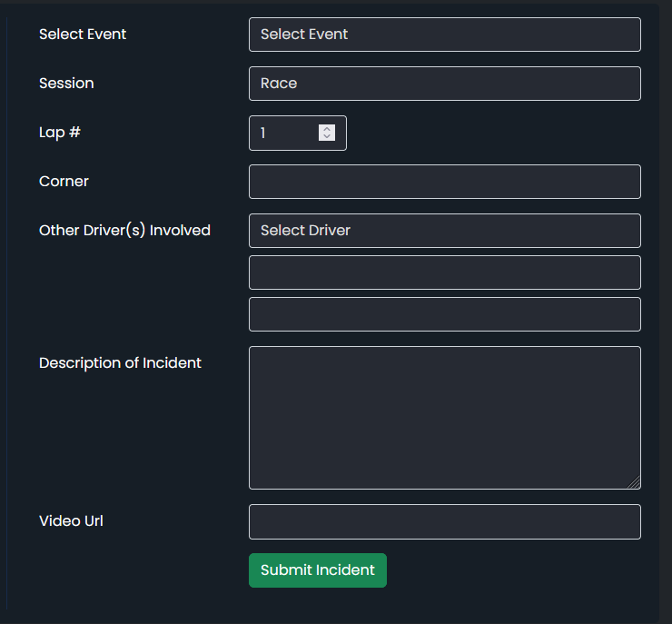Image resolution: width=672 pixels, height=624 pixels.
Task: Open the Select Event dropdown
Action: pyautogui.click(x=445, y=35)
